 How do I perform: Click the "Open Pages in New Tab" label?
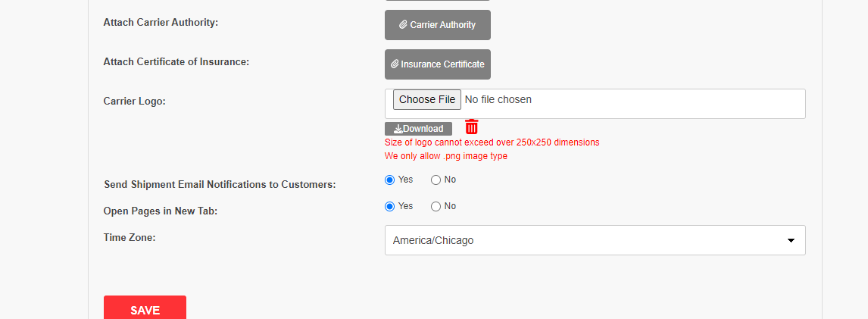coord(161,211)
